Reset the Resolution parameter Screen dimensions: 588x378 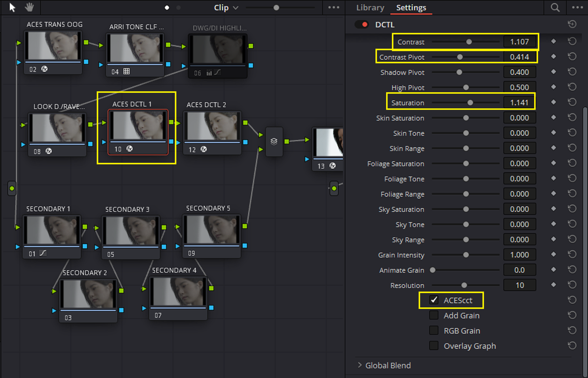point(572,285)
